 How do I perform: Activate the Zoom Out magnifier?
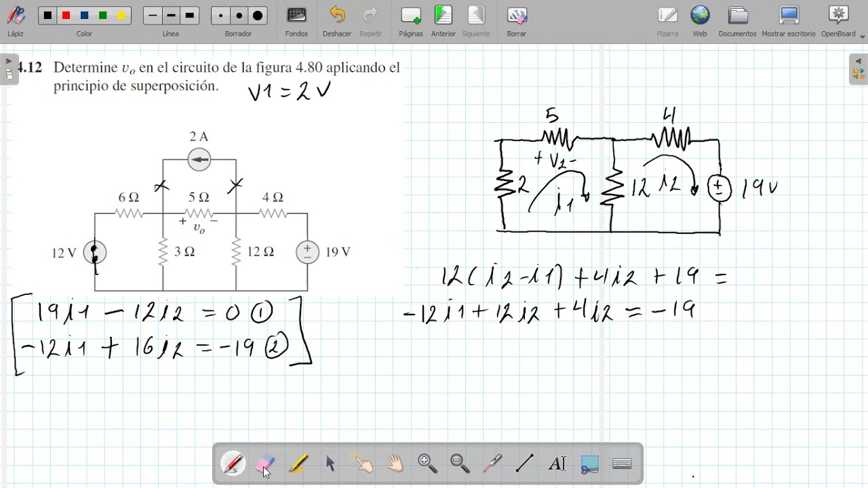click(460, 464)
